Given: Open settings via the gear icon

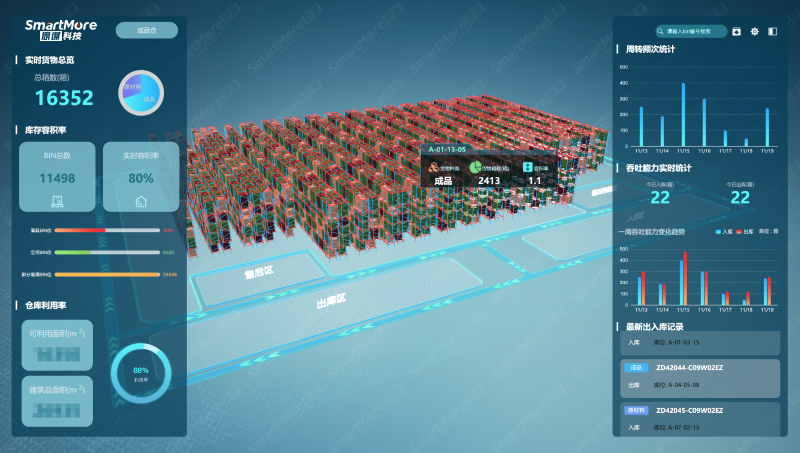Looking at the screenshot, I should tap(755, 32).
